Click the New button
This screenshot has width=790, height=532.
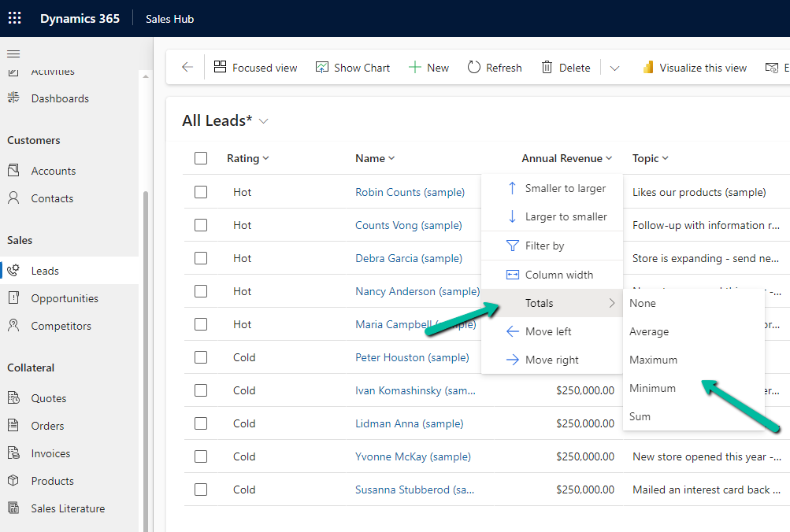pyautogui.click(x=428, y=68)
